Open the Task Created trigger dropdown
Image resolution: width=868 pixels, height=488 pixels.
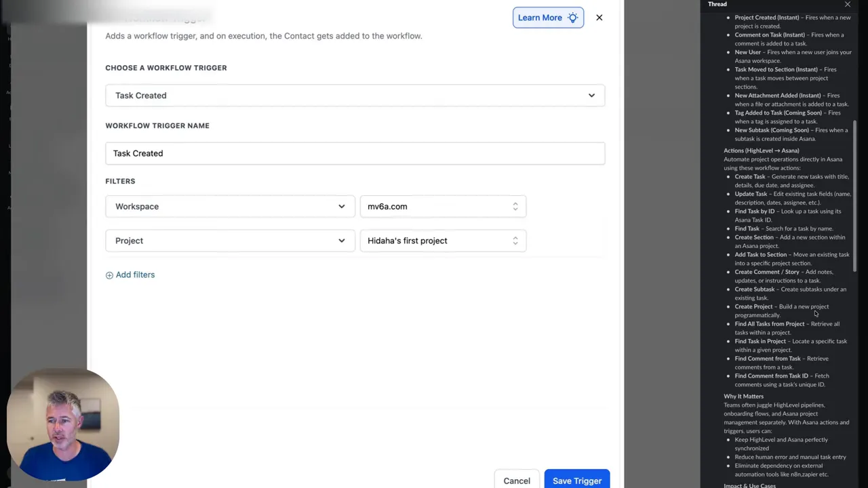tap(355, 96)
